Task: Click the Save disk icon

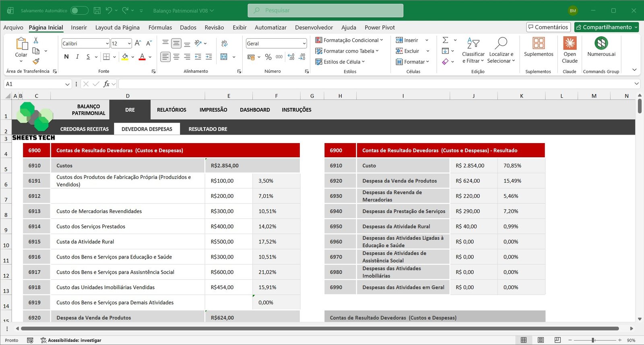Action: [97, 10]
